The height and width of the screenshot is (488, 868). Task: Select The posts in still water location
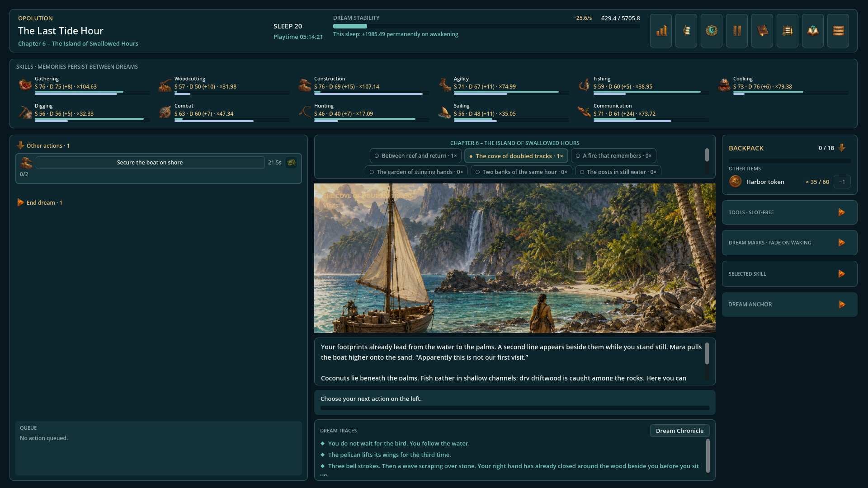tap(618, 171)
